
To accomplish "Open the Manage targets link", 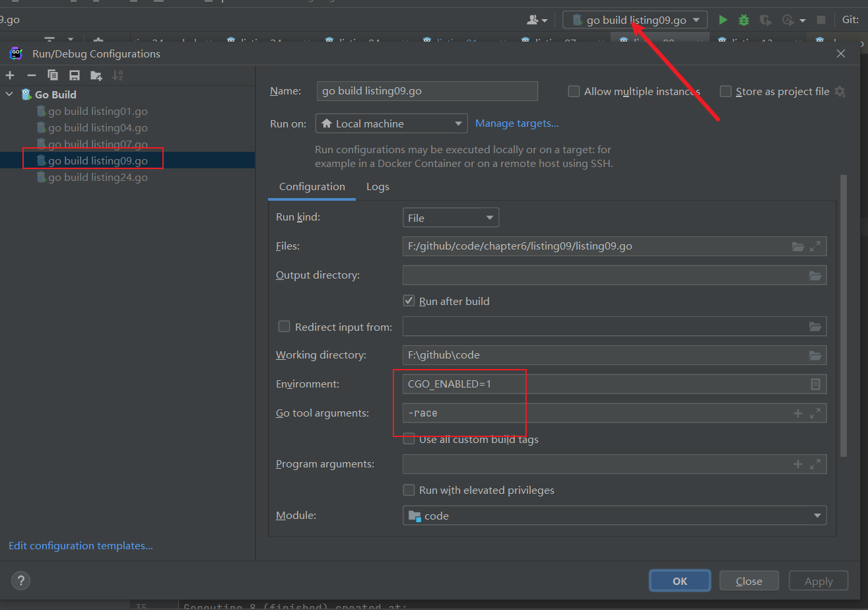I will [517, 123].
